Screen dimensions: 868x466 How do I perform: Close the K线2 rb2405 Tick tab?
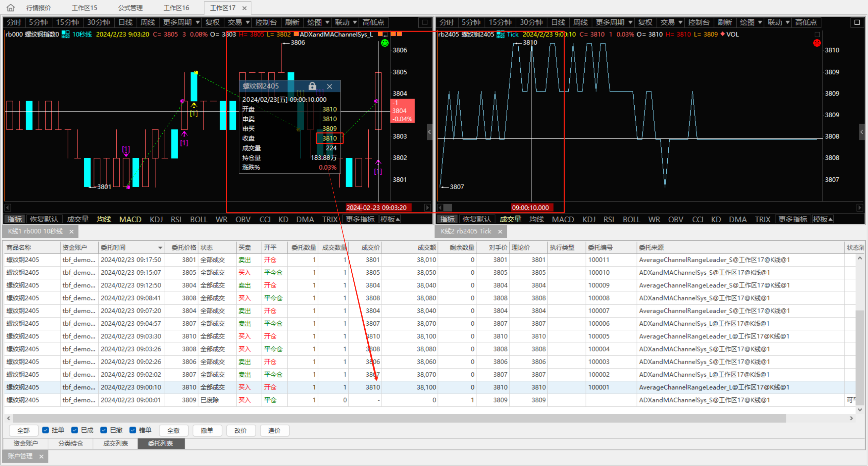point(500,231)
